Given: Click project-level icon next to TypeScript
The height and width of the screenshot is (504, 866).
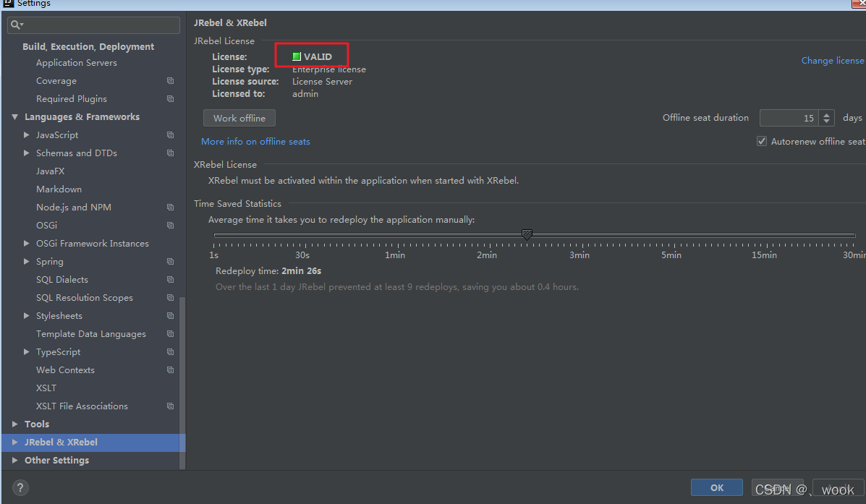Looking at the screenshot, I should [170, 351].
